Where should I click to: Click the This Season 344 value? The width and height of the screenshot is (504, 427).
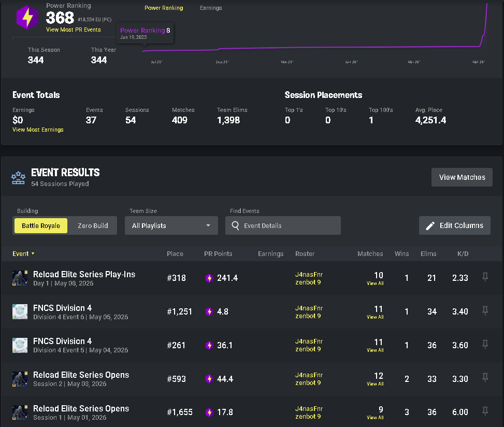coord(36,60)
